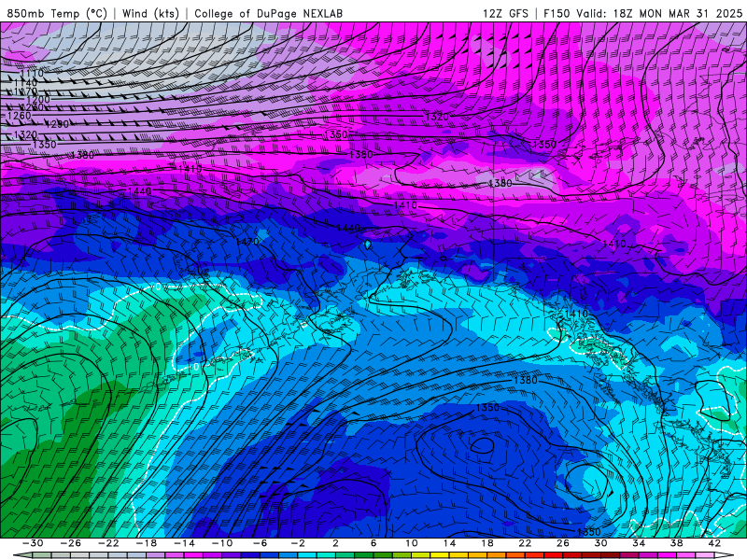Click the -10 colorbar scale label
Viewport: 747px width, 560px height.
[221, 543]
